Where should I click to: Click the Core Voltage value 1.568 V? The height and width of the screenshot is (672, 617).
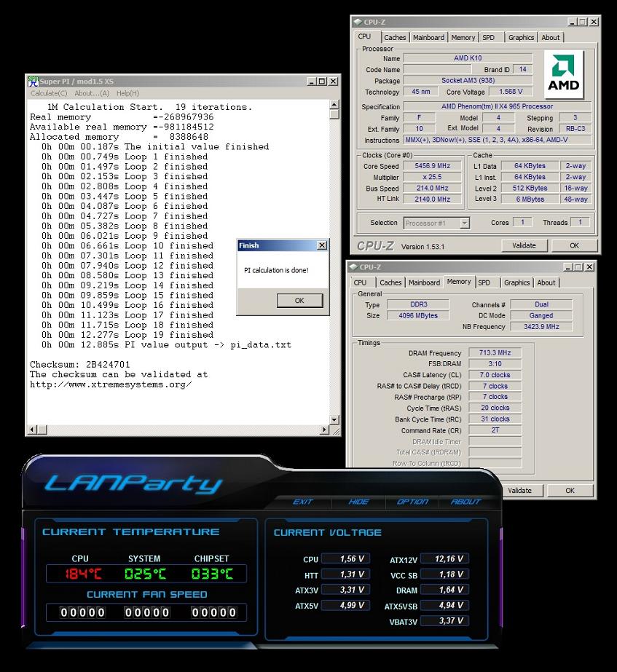click(x=511, y=91)
